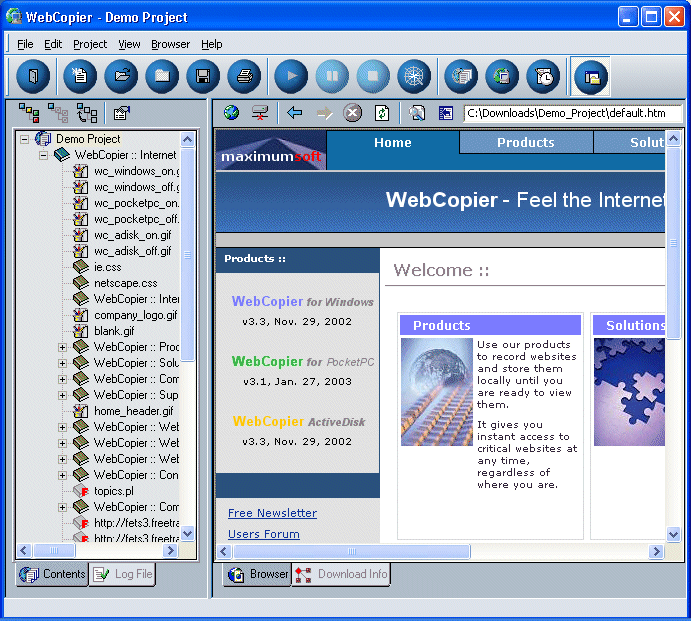Switch to the Contents tab

click(x=52, y=574)
